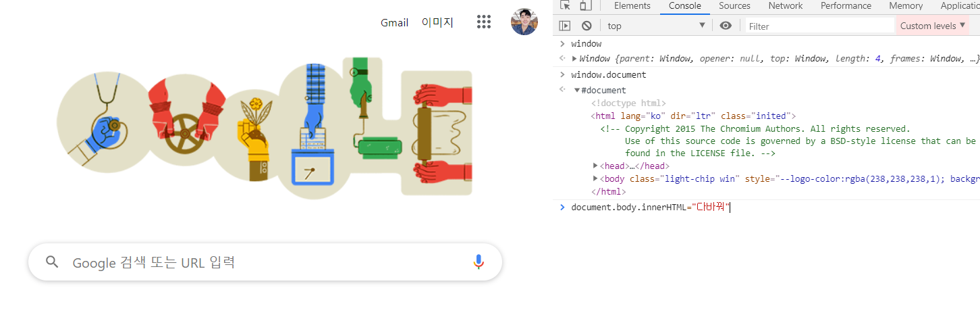This screenshot has height=315, width=980.
Task: Open the Network tab
Action: pyautogui.click(x=786, y=6)
